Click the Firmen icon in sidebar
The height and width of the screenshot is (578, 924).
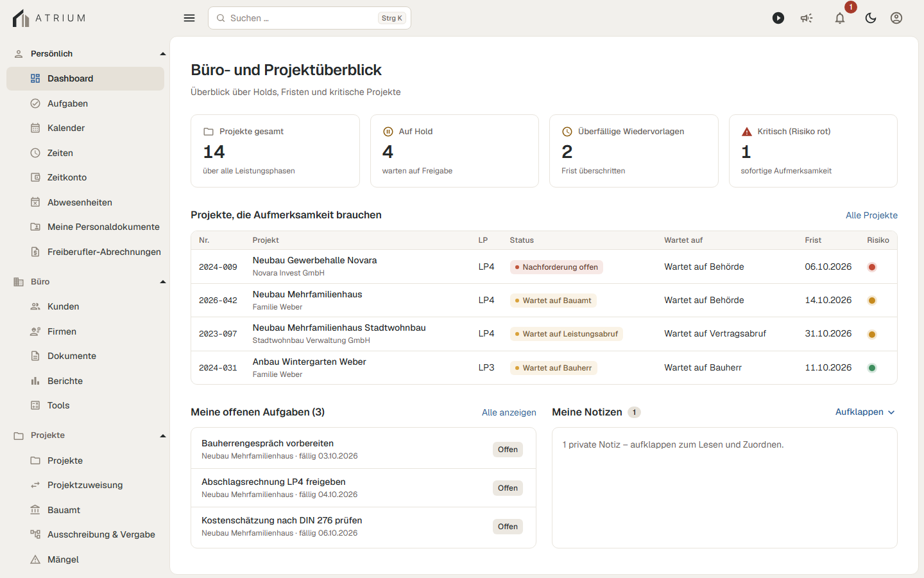point(35,331)
